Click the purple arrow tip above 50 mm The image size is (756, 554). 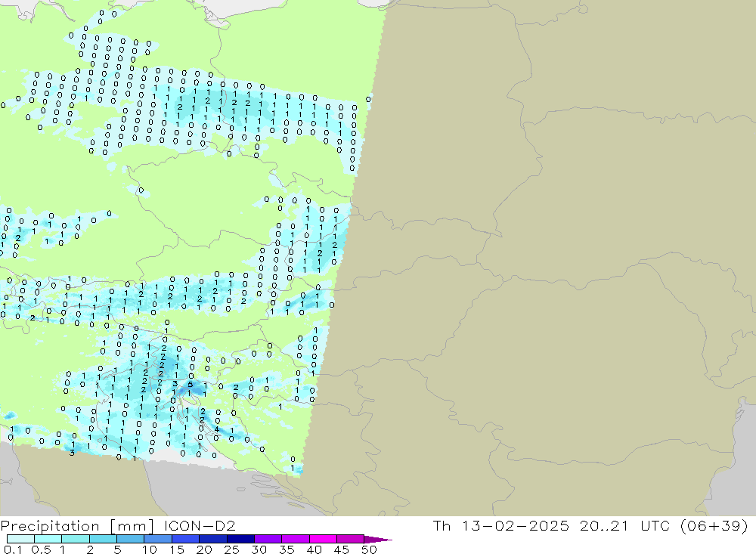377,539
